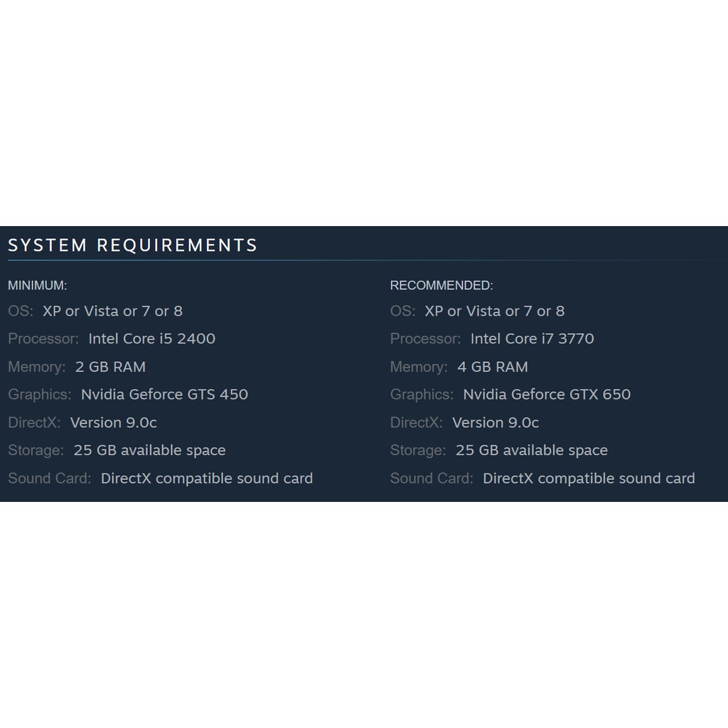
Task: Click the SYSTEM REQUIREMENTS heading
Action: (x=132, y=245)
